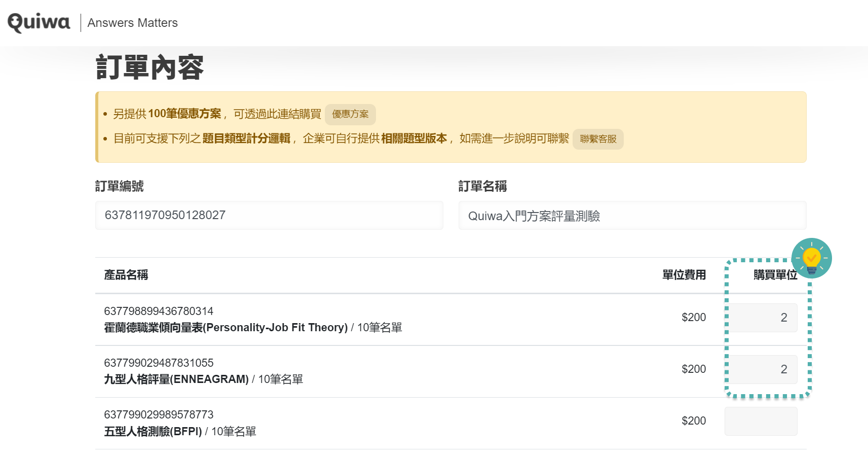This screenshot has width=868, height=455.
Task: Click empty quantity box for 五型人格測驗
Action: tap(761, 421)
